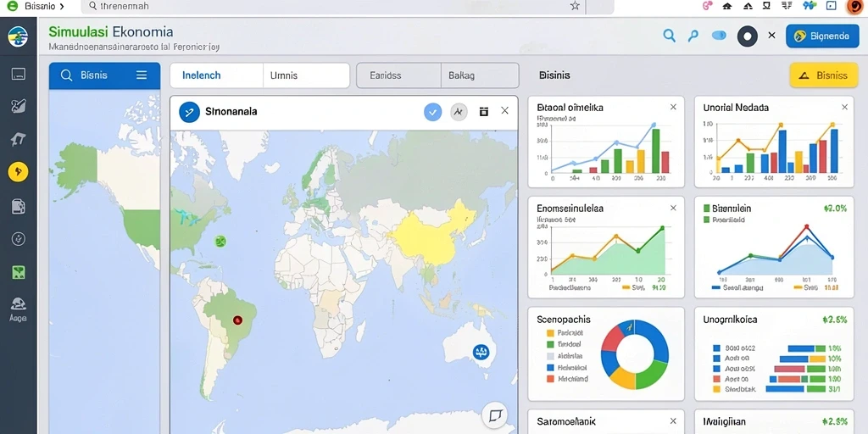This screenshot has width=868, height=434.
Task: Close the Satomoehank card
Action: point(673,421)
